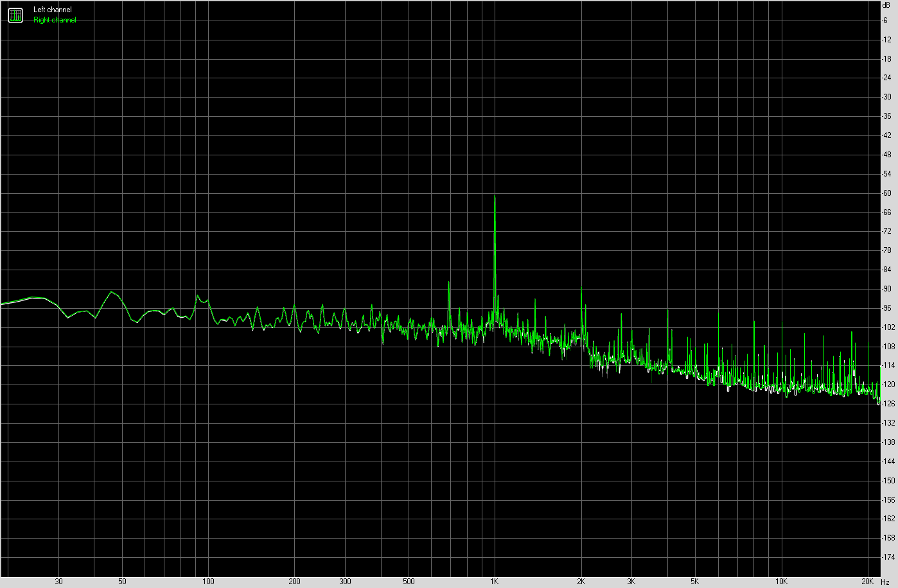Click the "-108" dB axis value
898x588 pixels.
[888, 347]
